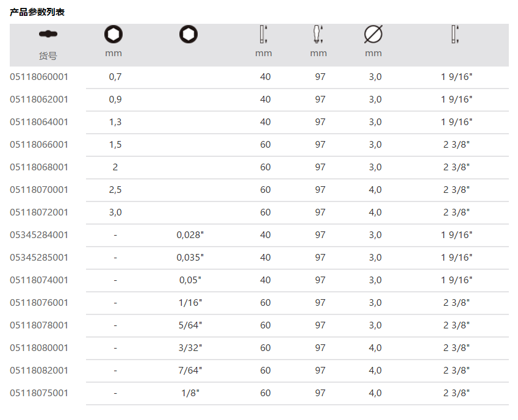Click the 货号 column header label
Screen dimensions: 518x420
(48, 56)
